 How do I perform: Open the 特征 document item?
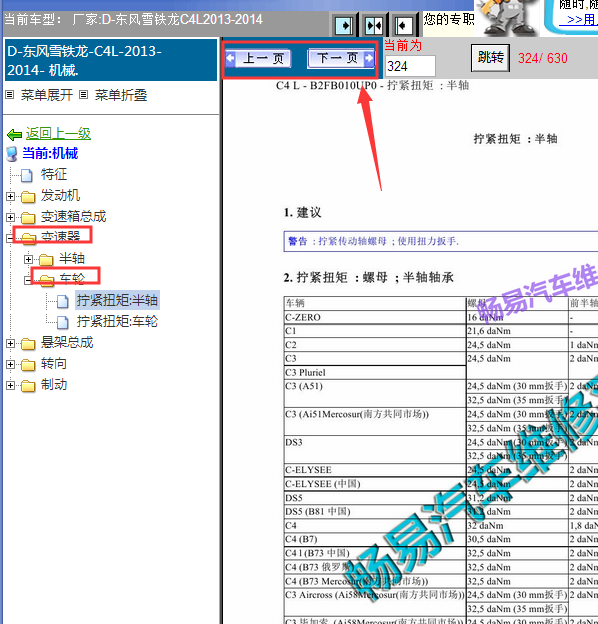(x=54, y=174)
